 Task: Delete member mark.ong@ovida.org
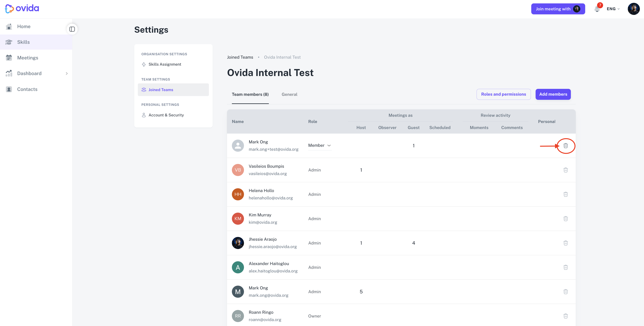566,292
